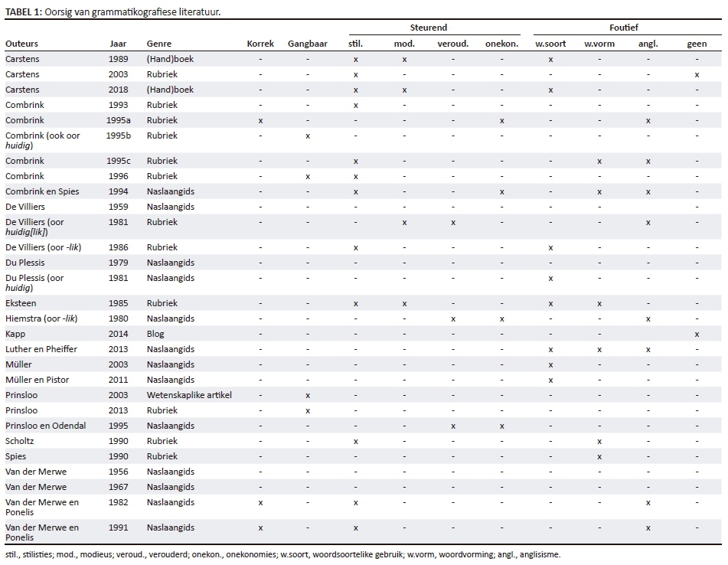Select the Blog genre cell
728x565 pixels.
tap(155, 334)
